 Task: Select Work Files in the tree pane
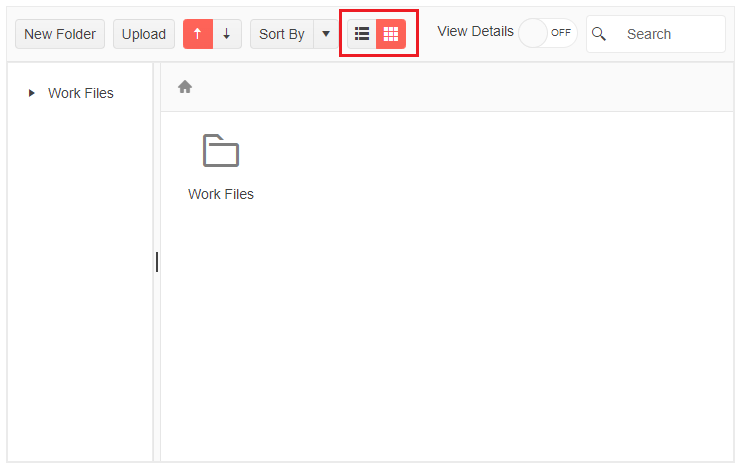click(81, 93)
